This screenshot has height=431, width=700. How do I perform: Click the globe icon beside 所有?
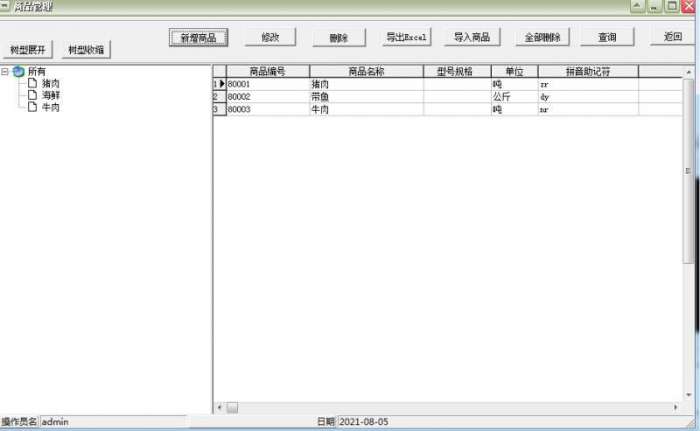coord(18,71)
